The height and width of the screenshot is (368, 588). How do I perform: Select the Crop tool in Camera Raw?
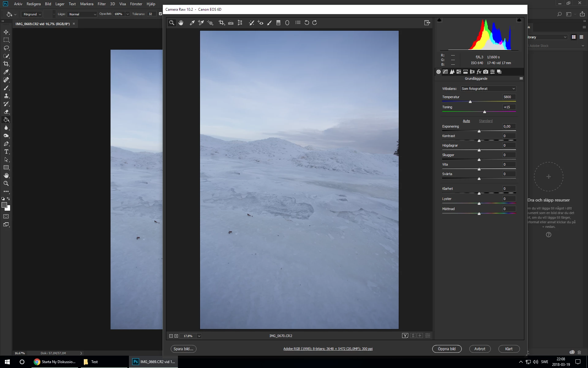point(221,23)
